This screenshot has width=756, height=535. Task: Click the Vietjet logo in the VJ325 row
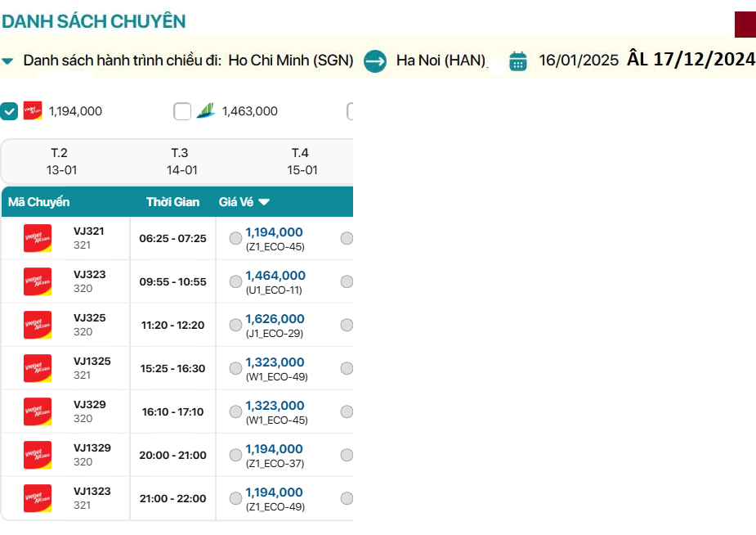point(38,325)
